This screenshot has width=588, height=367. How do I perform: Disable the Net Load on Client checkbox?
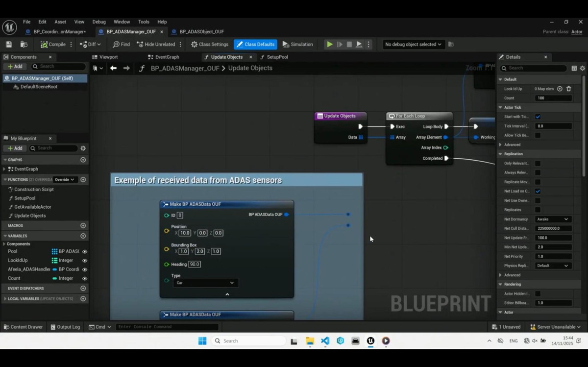coord(538,191)
